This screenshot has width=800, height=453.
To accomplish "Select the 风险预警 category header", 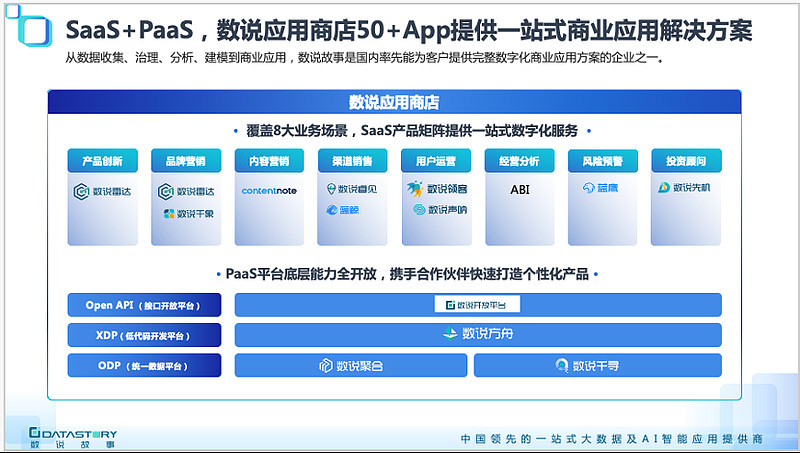I will 603,161.
